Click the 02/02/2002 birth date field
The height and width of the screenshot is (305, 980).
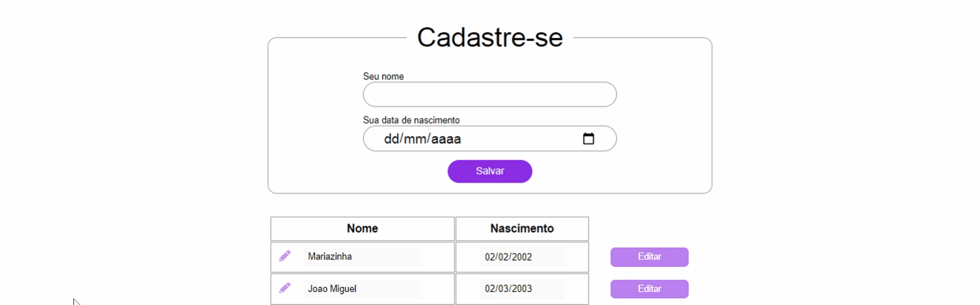pos(521,257)
